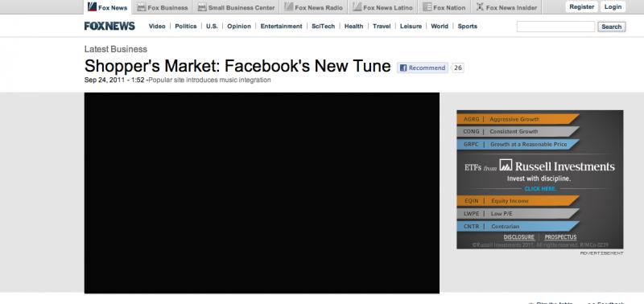
Task: Open the Fox Nation tab
Action: point(444,7)
